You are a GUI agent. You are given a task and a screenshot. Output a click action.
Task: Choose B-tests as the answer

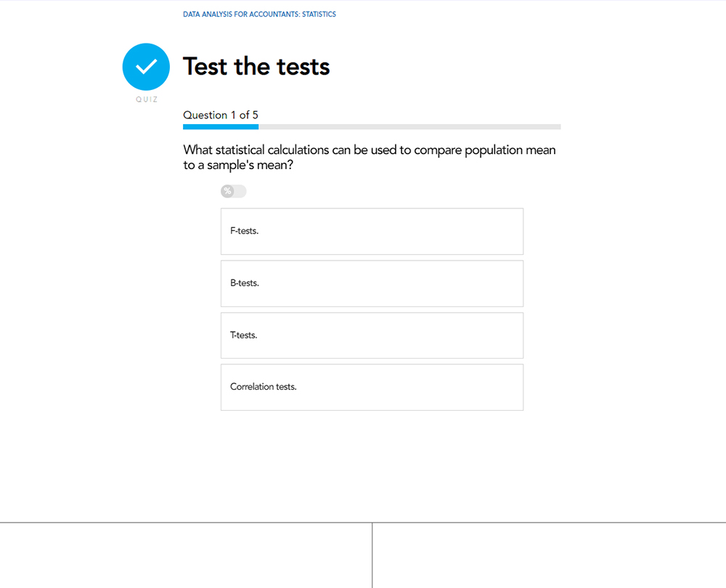coord(372,283)
